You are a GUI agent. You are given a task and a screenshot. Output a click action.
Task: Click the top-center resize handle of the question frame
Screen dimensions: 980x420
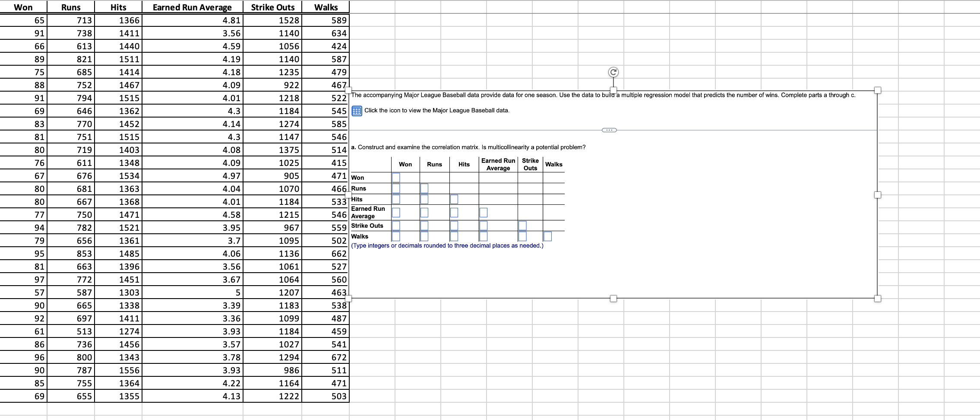pyautogui.click(x=613, y=91)
